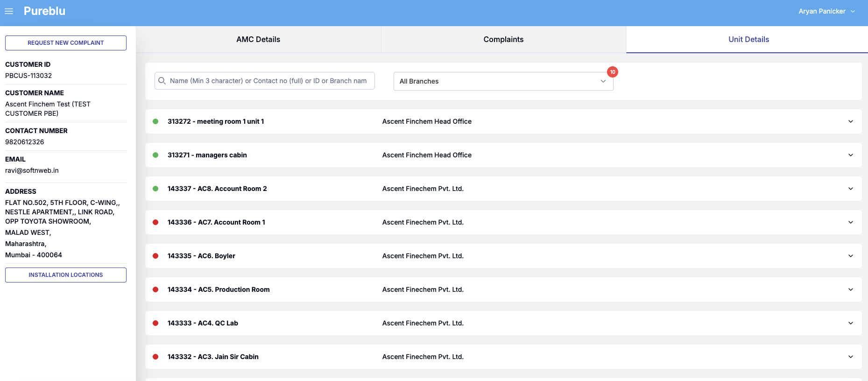Click 143333 - AC4. QC Lab label
Viewport: 868px width, 381px height.
click(x=203, y=323)
